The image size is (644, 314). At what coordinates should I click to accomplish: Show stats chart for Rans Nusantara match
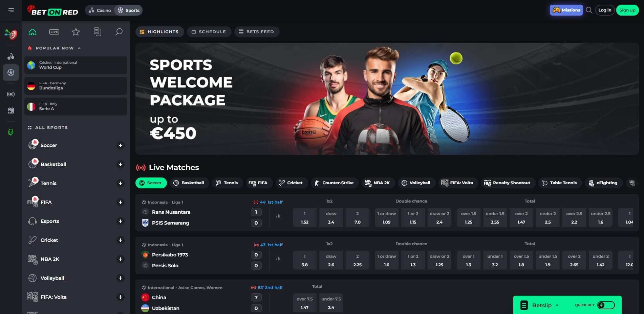click(278, 216)
